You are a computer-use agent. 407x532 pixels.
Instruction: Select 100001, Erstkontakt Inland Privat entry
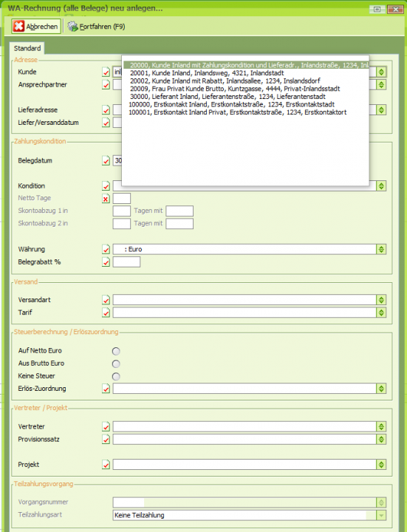(237, 112)
